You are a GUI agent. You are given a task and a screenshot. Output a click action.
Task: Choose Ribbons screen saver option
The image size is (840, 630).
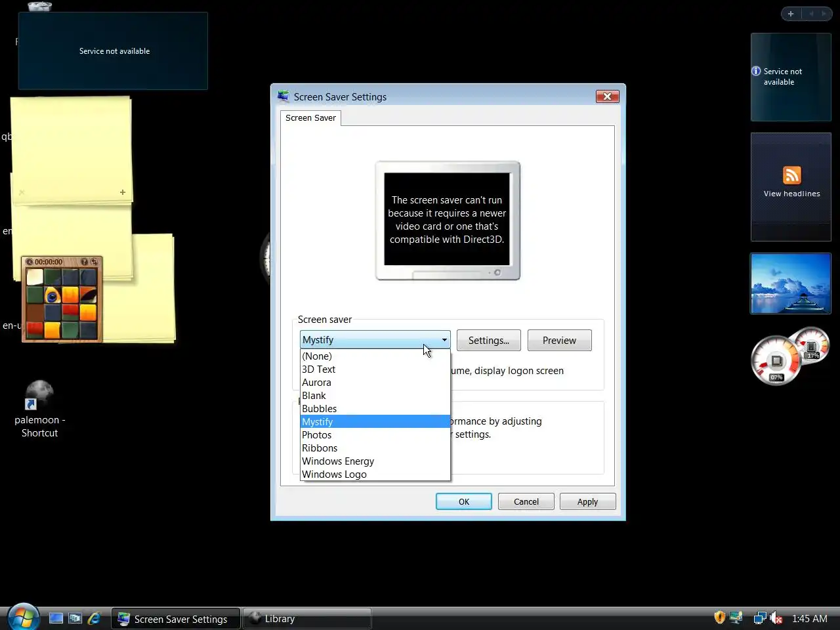[375, 448]
